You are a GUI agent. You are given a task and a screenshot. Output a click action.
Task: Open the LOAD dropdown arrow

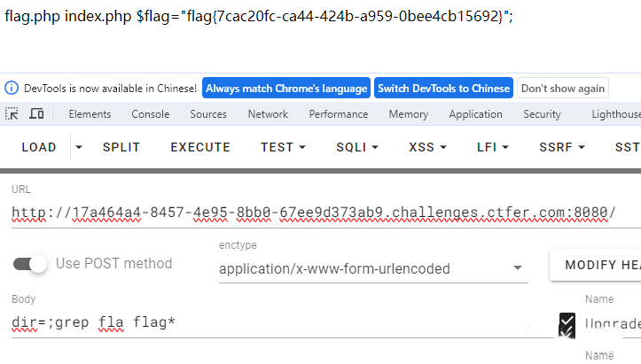tap(79, 147)
